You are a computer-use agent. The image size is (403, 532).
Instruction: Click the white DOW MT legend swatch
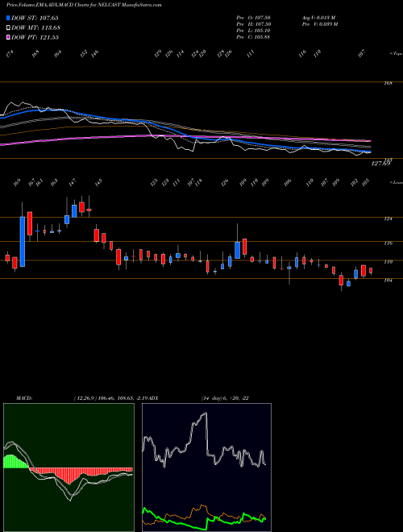pos(8,27)
